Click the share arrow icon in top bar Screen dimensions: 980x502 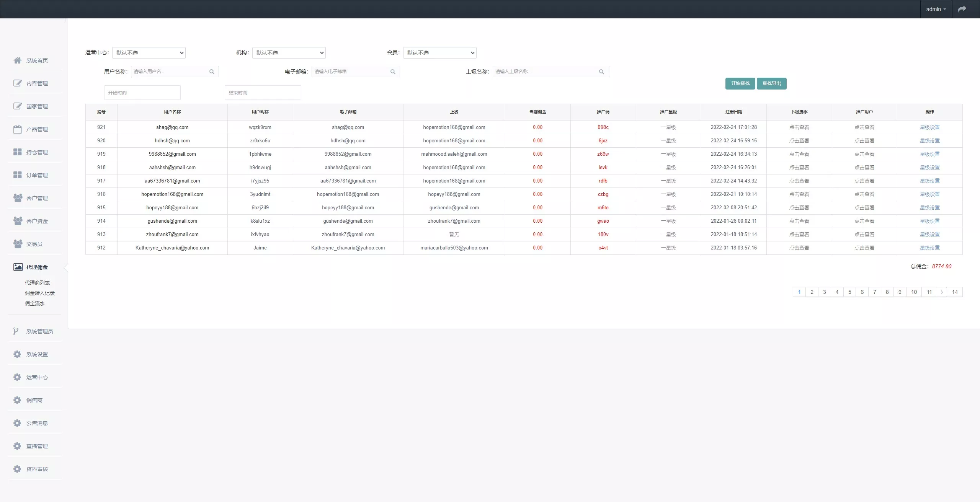tap(962, 9)
